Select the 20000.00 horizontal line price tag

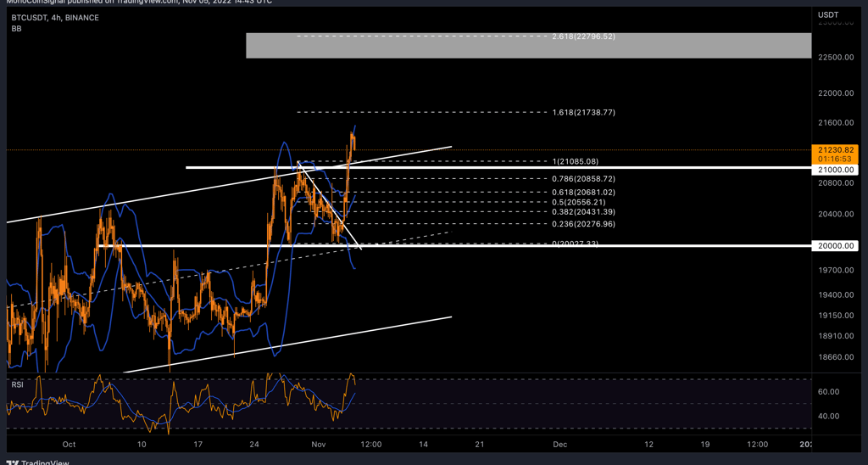[835, 245]
